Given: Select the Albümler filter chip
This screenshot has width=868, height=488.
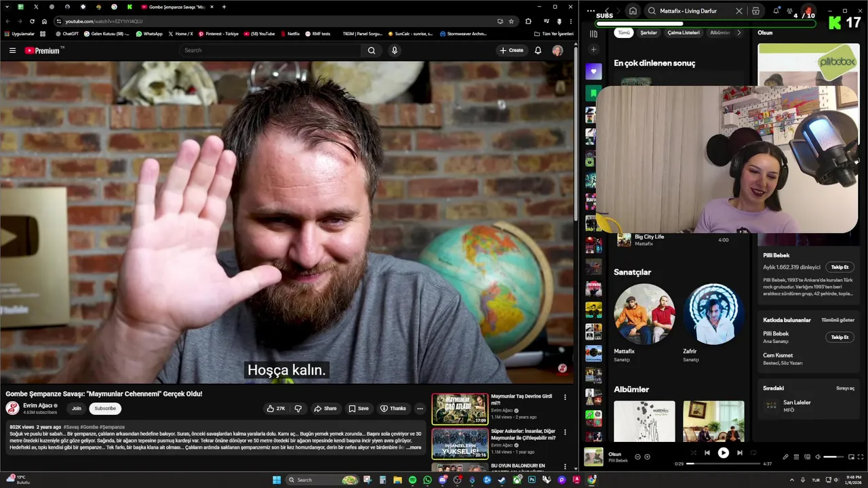Looking at the screenshot, I should pos(719,33).
